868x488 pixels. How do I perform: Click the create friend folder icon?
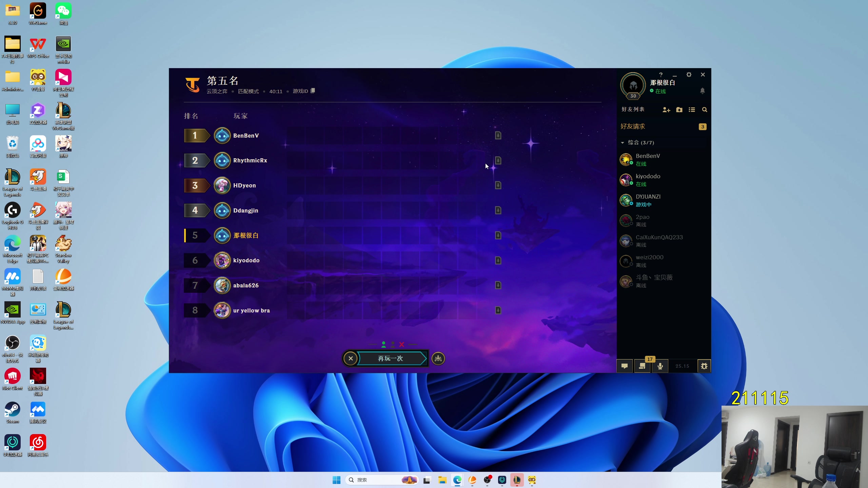pos(679,110)
